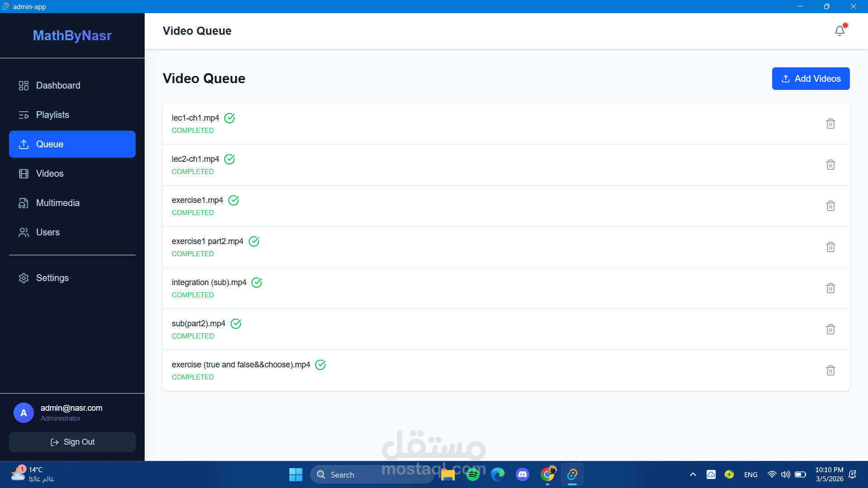868x488 pixels.
Task: Navigate to Multimedia page
Action: pyautogui.click(x=58, y=203)
